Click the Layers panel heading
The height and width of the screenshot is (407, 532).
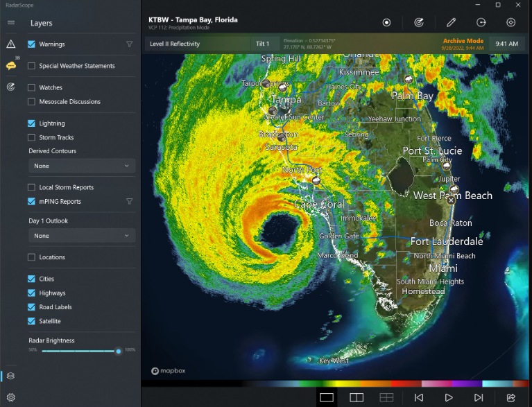tap(42, 23)
